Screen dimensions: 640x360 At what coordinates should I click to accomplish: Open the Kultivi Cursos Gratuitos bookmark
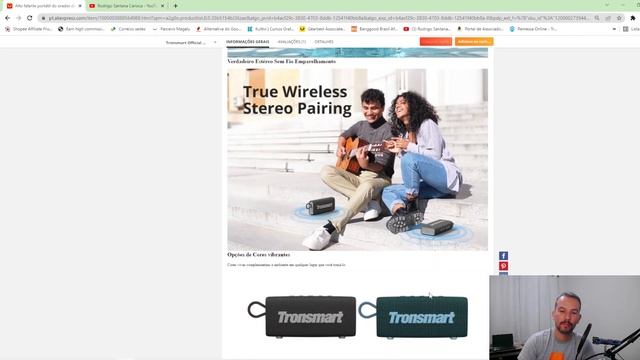point(271,29)
